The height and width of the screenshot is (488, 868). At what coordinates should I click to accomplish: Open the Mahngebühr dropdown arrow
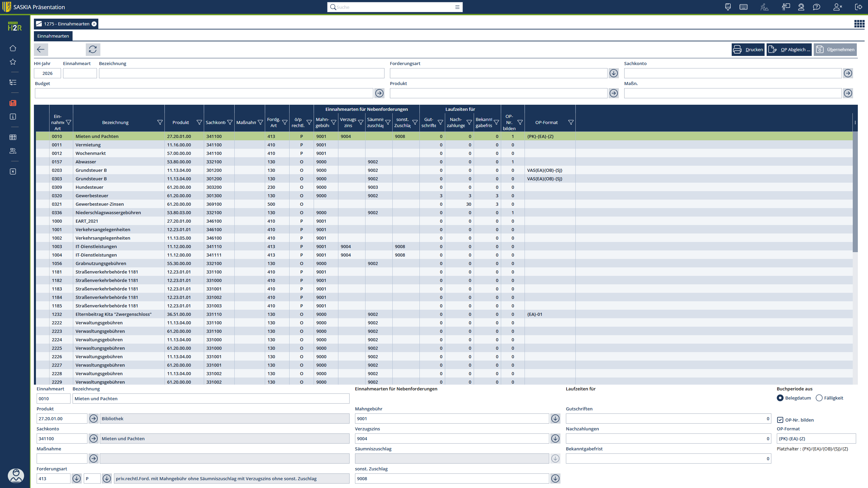555,419
